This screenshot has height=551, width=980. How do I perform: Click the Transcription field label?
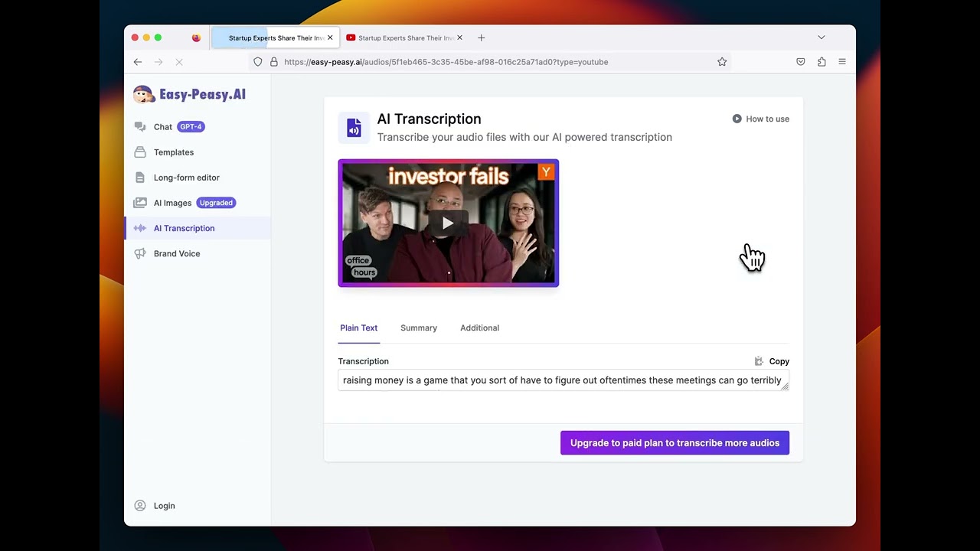click(364, 361)
